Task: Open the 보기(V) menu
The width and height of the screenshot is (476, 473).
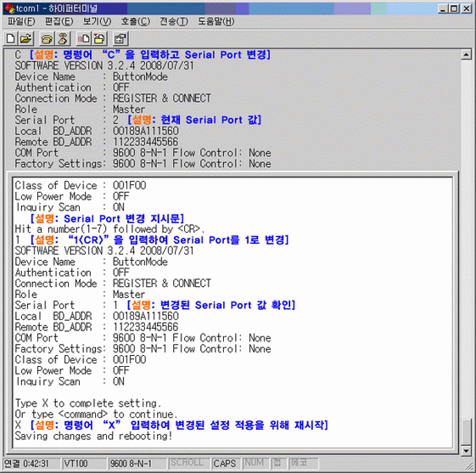Action: [x=97, y=21]
